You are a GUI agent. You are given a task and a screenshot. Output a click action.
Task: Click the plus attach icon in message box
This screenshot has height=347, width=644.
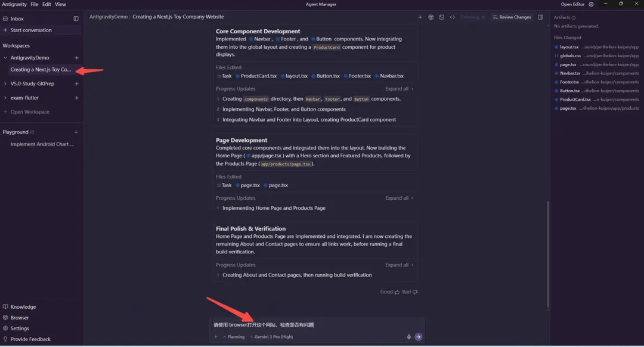(x=216, y=337)
